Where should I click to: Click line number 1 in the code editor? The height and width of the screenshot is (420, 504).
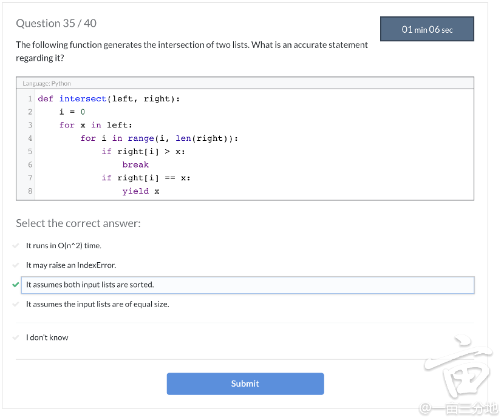(29, 98)
